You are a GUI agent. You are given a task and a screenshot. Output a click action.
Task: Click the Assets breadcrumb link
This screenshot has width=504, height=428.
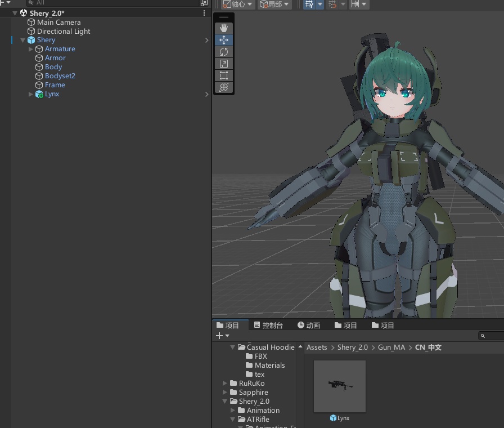317,347
